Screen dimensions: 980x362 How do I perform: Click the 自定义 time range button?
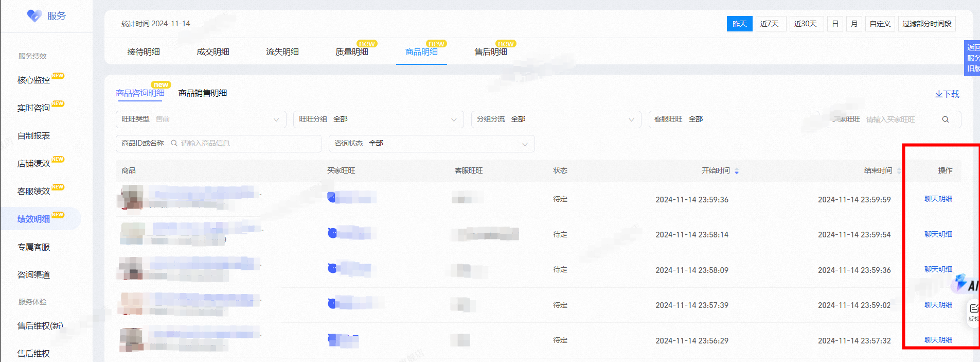coord(880,24)
